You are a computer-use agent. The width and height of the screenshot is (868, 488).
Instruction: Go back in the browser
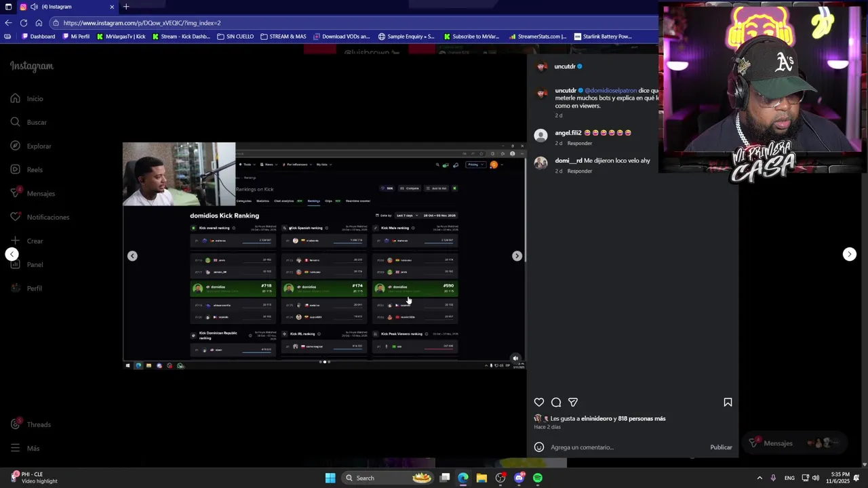(x=8, y=23)
